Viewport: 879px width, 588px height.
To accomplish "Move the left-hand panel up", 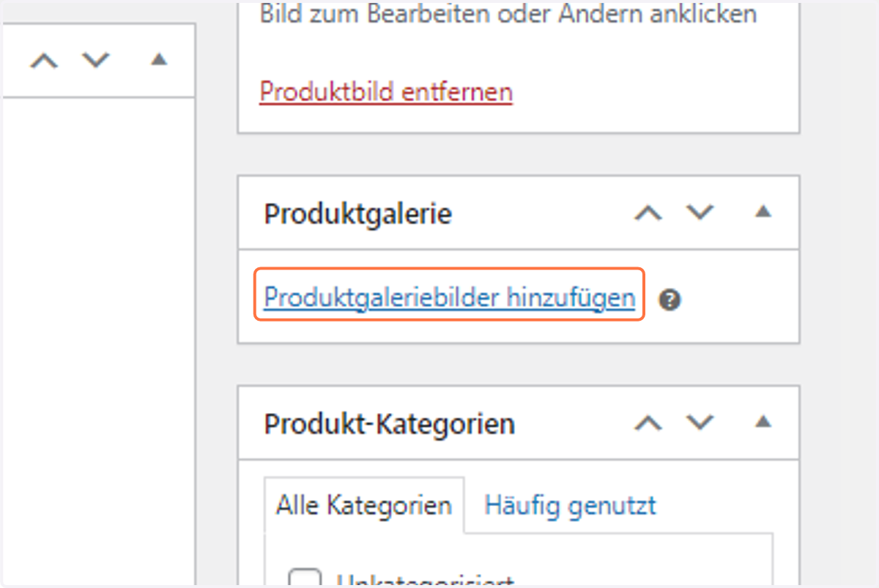I will pyautogui.click(x=44, y=61).
